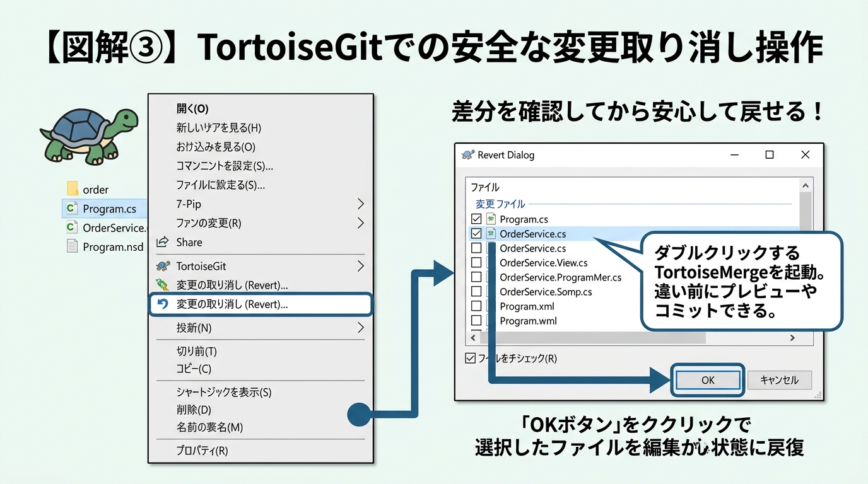Click the TortoiseGit turtle icon in menu
868x484 pixels.
163,266
